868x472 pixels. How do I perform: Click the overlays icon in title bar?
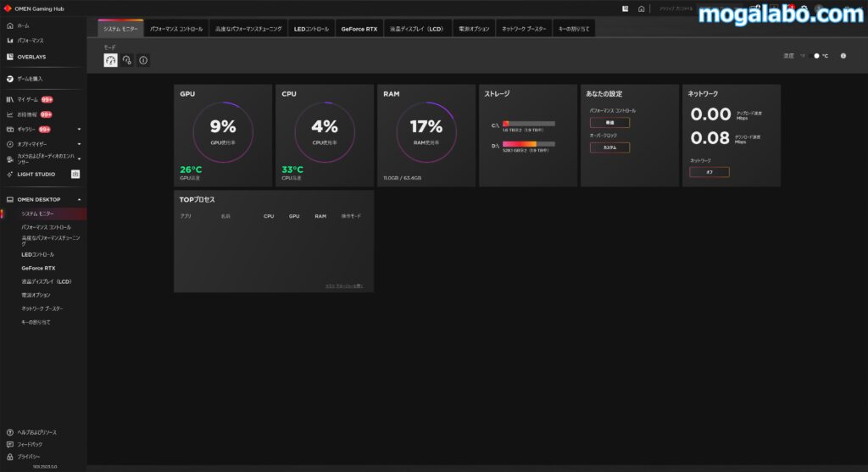click(625, 8)
